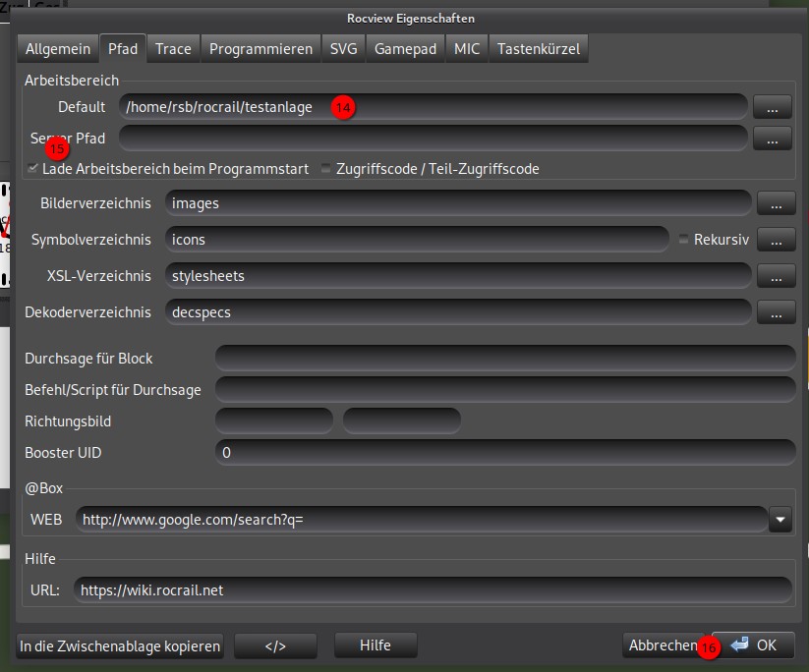Switch to the Allgemein tab
809x672 pixels.
pos(57,48)
